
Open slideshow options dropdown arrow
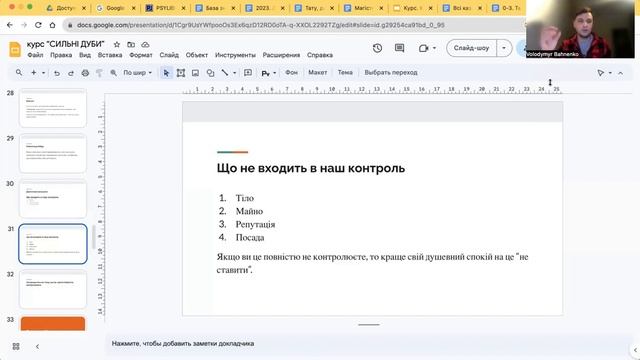click(x=504, y=48)
